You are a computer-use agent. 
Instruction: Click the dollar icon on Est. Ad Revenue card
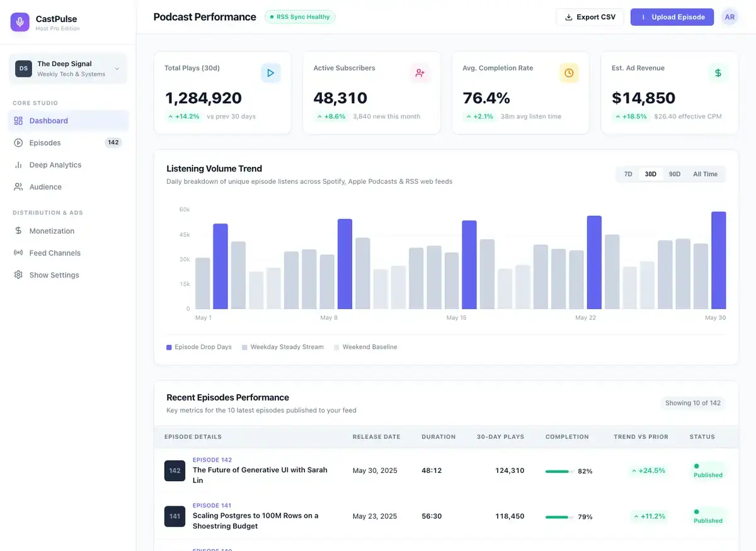pyautogui.click(x=718, y=73)
